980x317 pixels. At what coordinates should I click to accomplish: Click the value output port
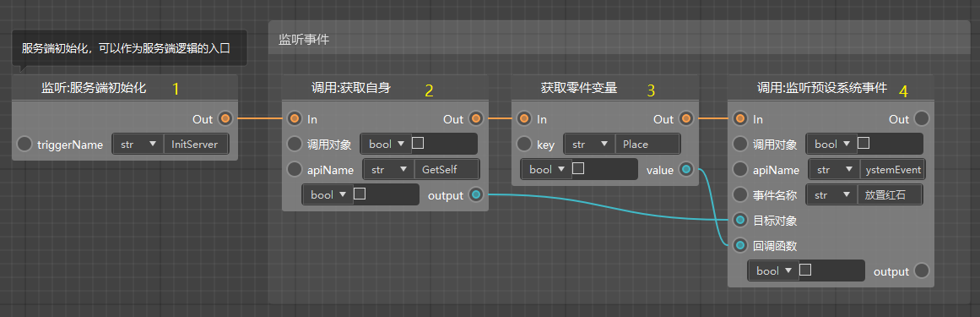(x=686, y=169)
